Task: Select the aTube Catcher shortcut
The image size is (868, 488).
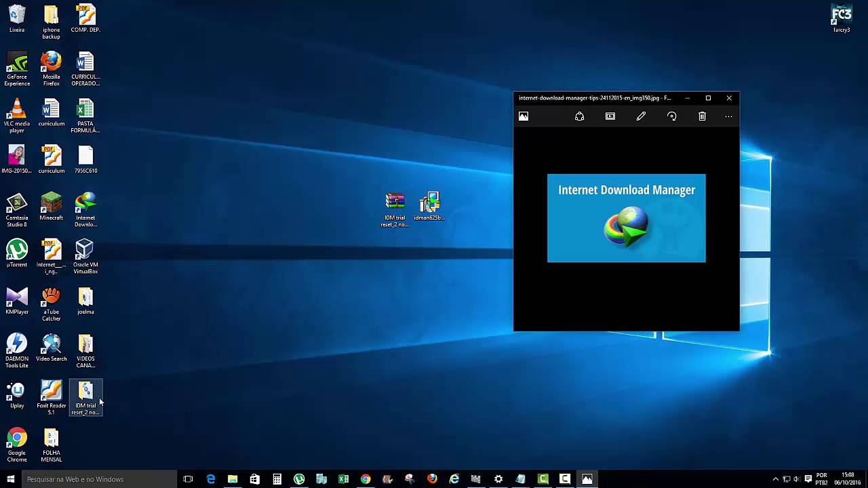Action: (x=51, y=304)
